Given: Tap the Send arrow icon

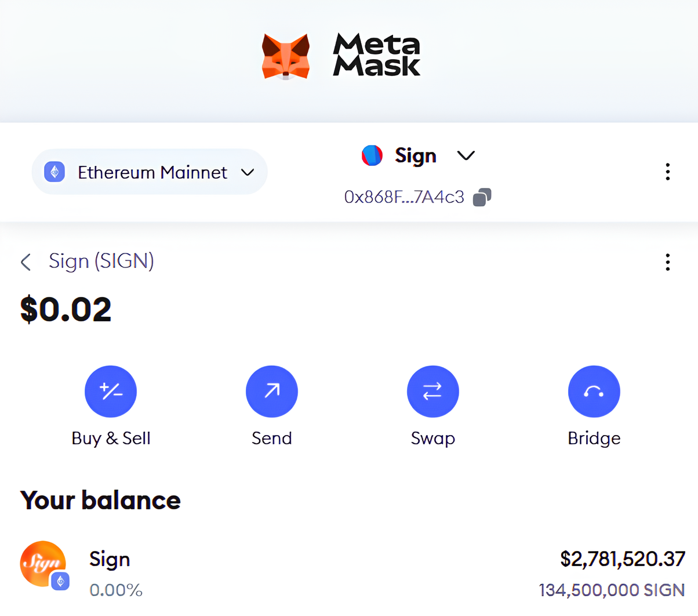Looking at the screenshot, I should pos(272,392).
